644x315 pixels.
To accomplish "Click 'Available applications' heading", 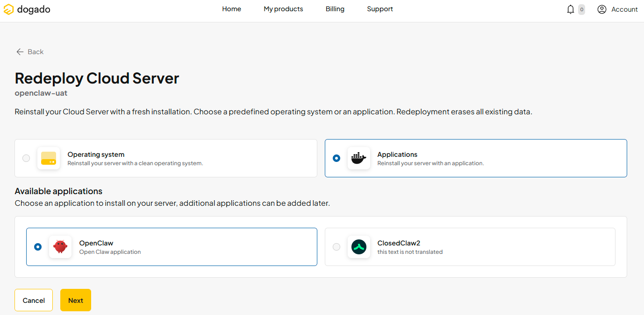I will pyautogui.click(x=58, y=191).
